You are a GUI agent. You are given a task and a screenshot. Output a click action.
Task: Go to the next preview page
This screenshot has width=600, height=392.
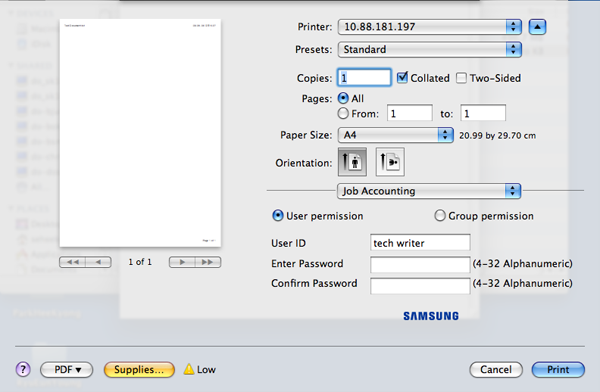182,262
